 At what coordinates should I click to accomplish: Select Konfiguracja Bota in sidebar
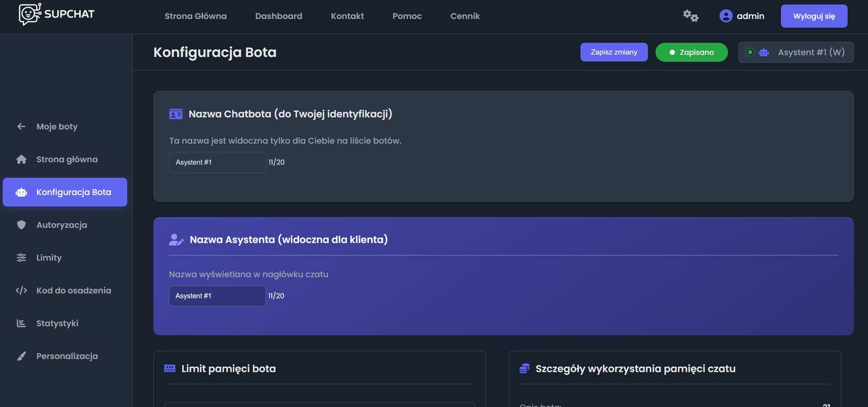(x=65, y=192)
